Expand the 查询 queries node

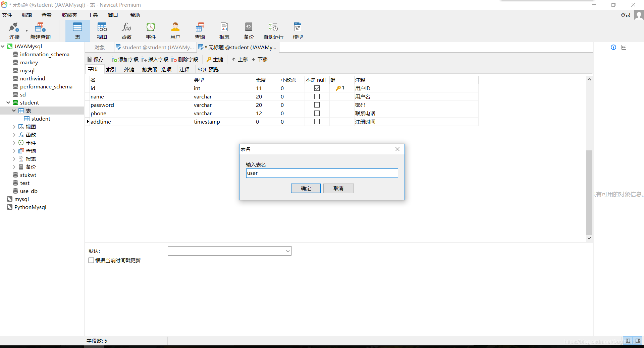[14, 151]
